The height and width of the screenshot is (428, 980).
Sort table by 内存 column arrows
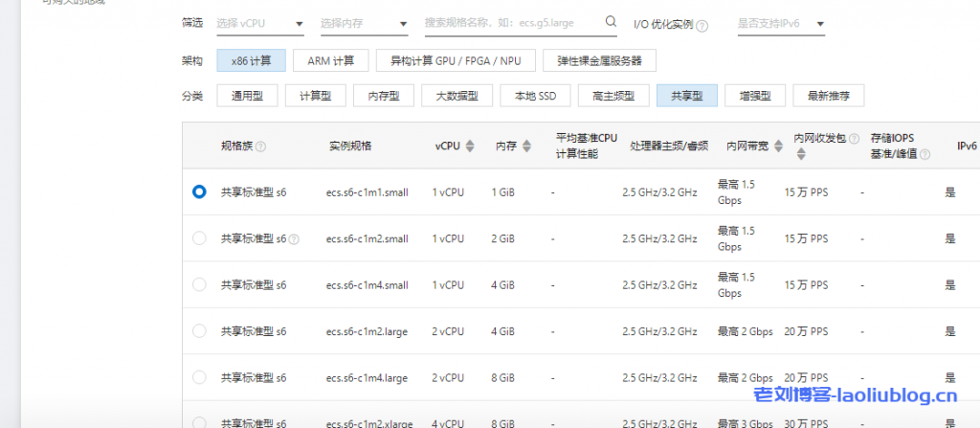point(526,146)
